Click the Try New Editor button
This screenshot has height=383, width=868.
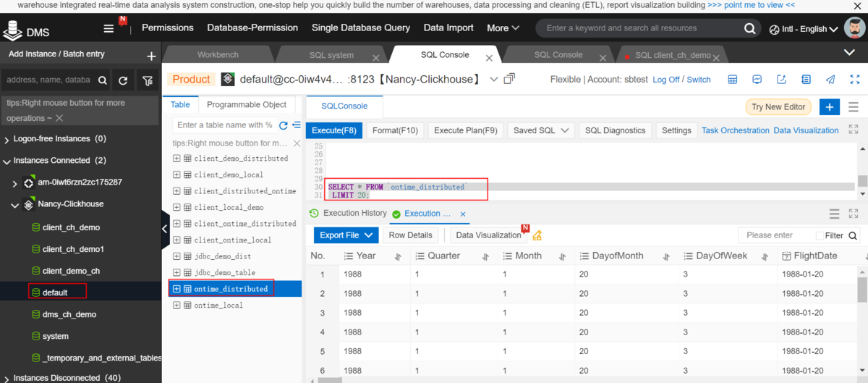(x=778, y=107)
